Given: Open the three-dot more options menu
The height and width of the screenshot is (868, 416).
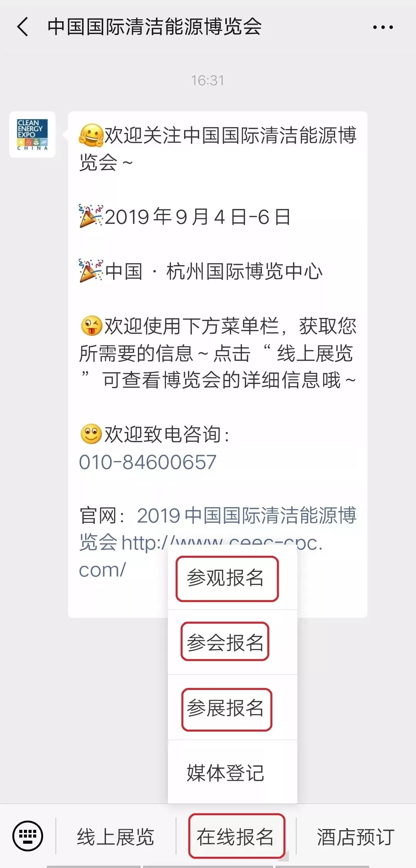Looking at the screenshot, I should pos(382,27).
